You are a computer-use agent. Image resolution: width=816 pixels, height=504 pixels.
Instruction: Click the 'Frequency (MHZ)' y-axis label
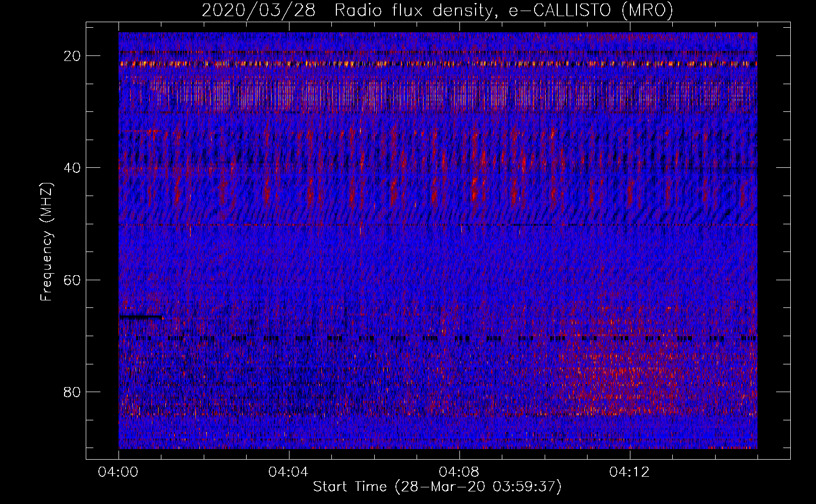click(46, 242)
